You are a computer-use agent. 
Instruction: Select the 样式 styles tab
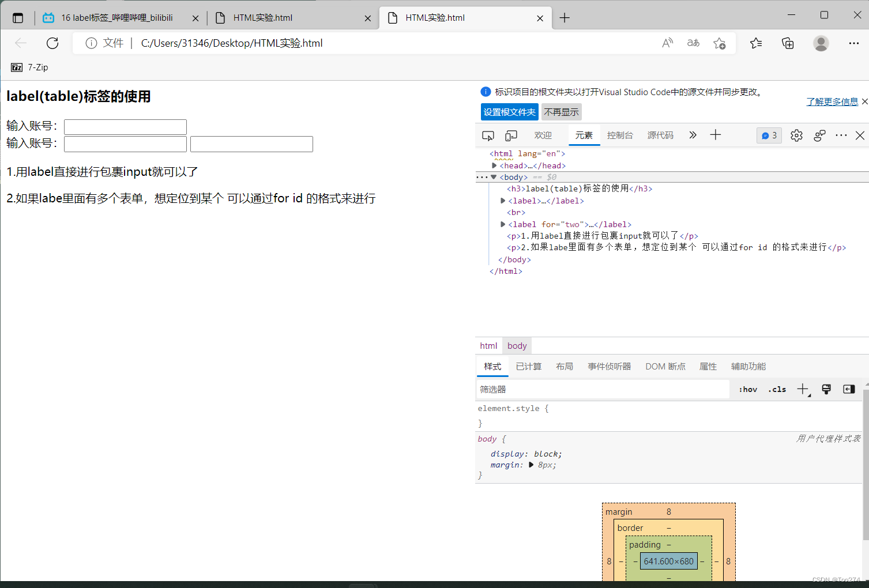click(492, 367)
